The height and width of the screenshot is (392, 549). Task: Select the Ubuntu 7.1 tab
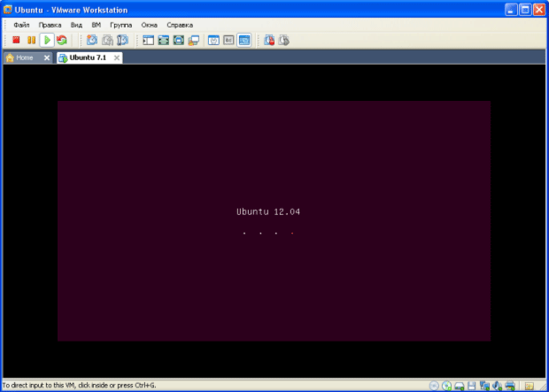click(88, 58)
